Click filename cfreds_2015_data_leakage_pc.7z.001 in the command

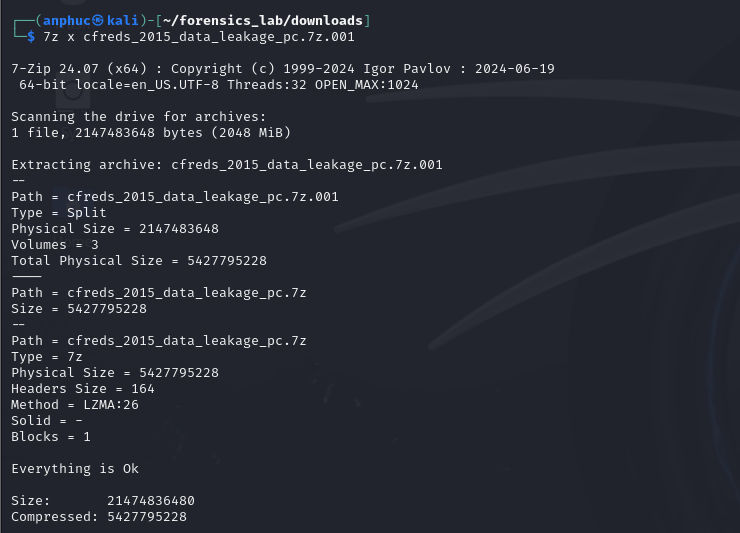(219, 37)
